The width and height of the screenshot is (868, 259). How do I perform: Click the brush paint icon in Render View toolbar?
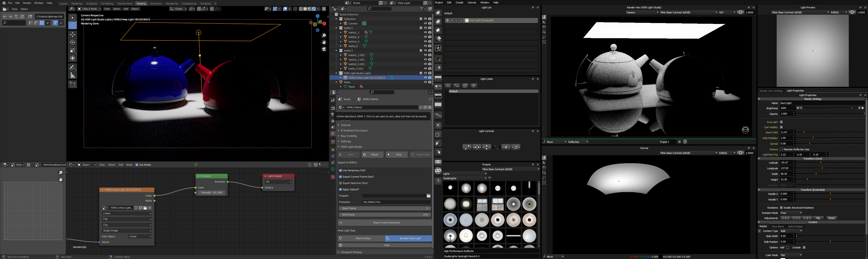(544, 17)
